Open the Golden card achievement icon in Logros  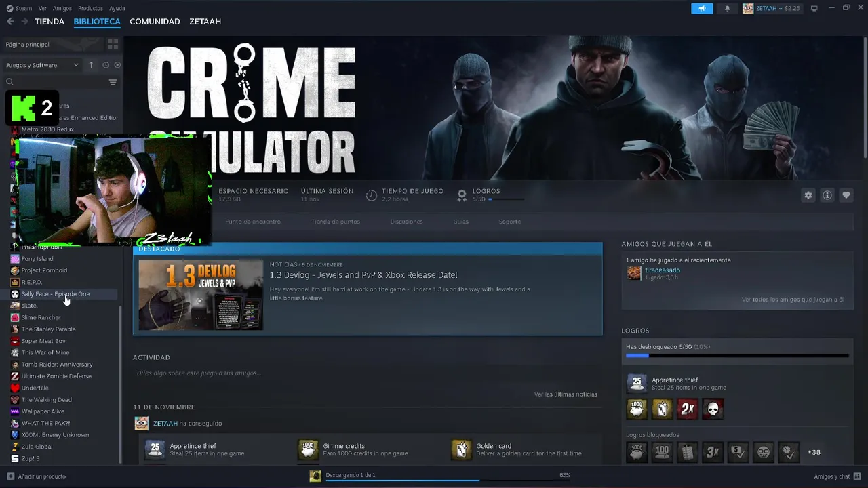click(663, 409)
